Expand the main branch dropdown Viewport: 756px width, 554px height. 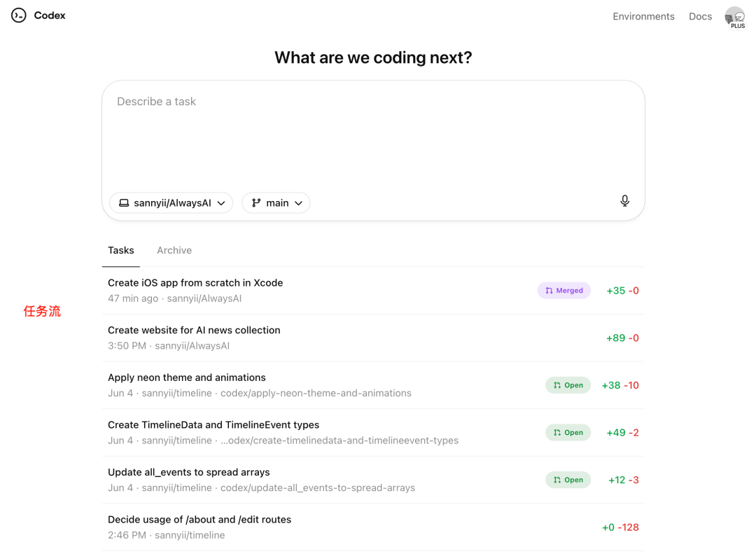tap(276, 203)
